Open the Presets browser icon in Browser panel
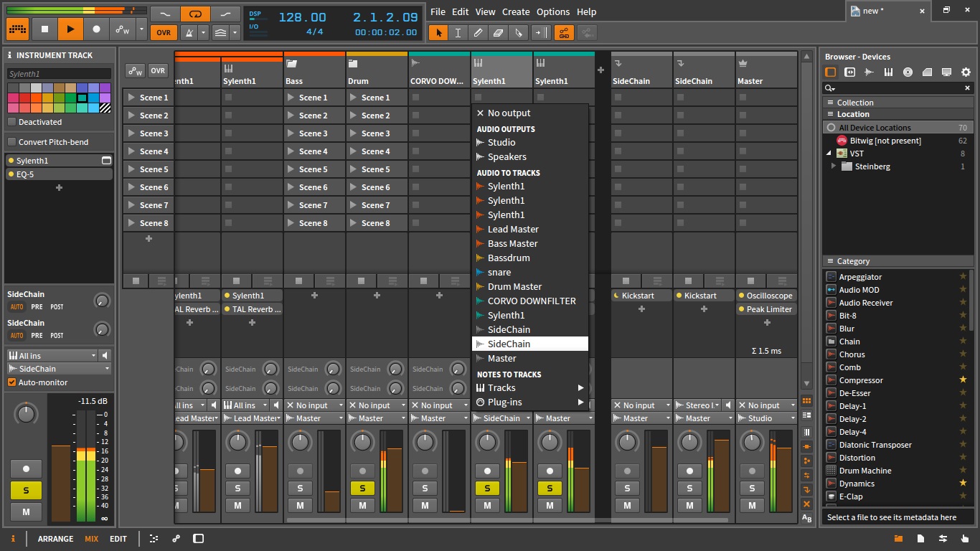Screen dimensions: 980x551 [849, 72]
